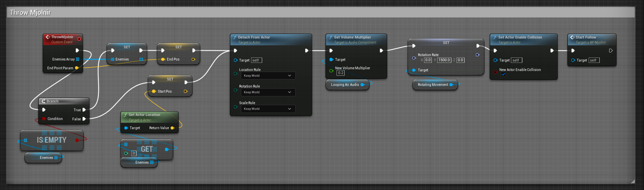Click the Start Follow event icon
This screenshot has width=644, height=190.
pos(572,37)
